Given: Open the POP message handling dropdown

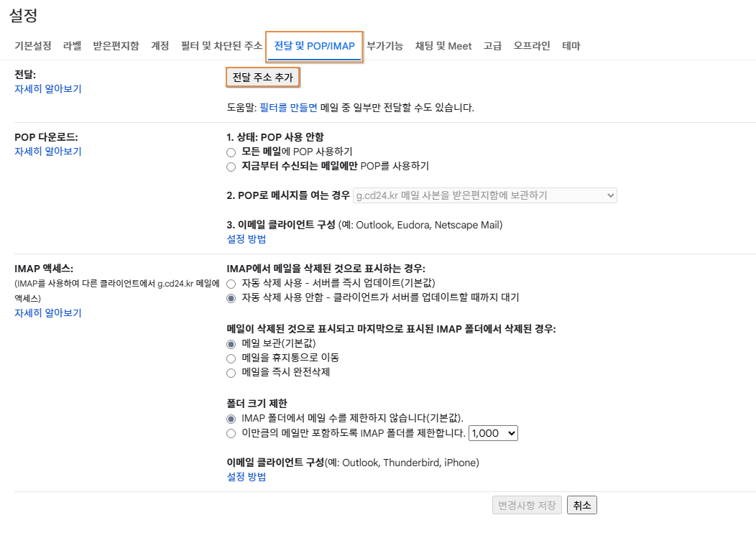Looking at the screenshot, I should tap(485, 195).
